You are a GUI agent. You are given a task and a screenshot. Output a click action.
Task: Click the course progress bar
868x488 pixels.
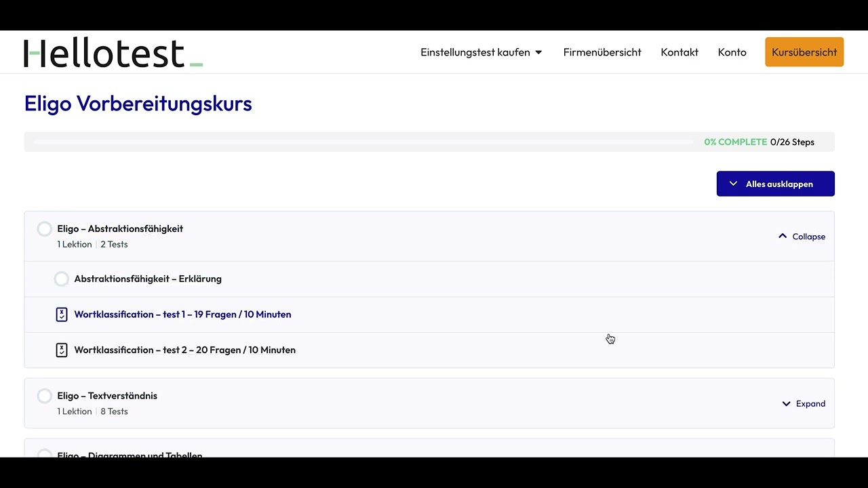(363, 142)
